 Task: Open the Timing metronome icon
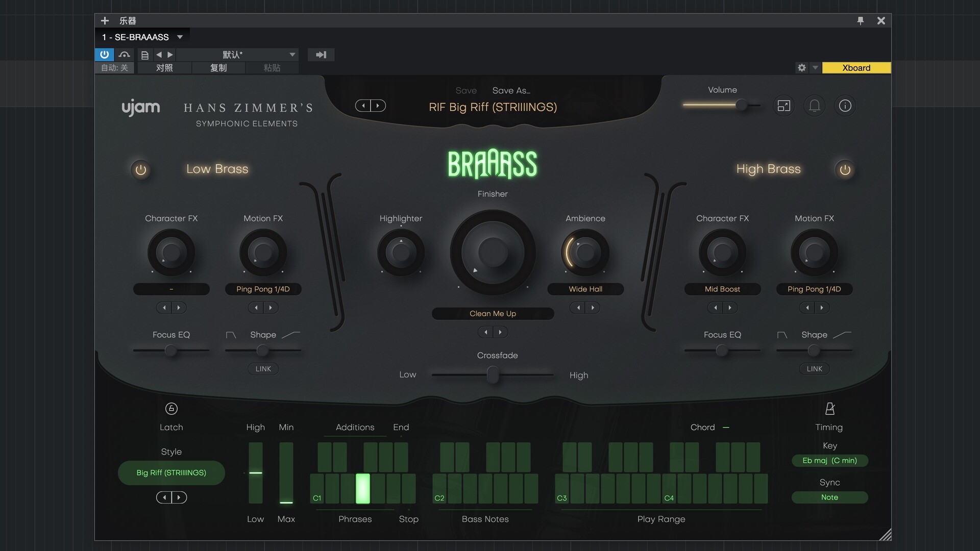(830, 409)
